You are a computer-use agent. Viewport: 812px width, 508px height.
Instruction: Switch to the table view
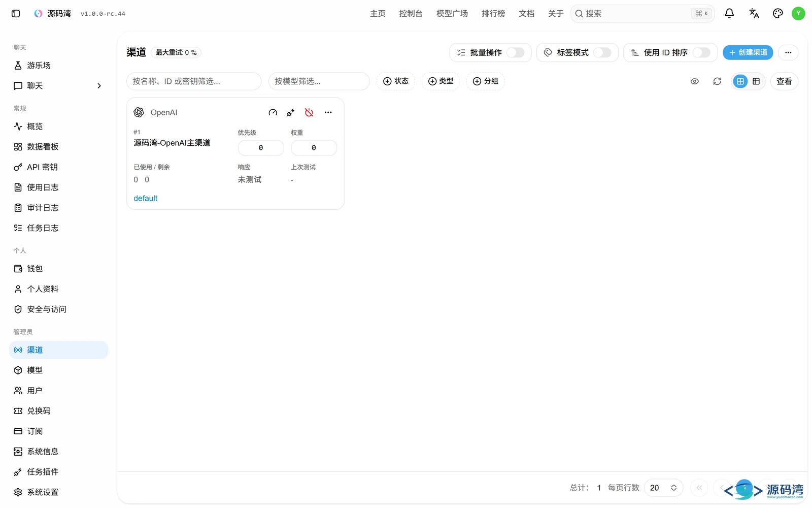click(756, 81)
